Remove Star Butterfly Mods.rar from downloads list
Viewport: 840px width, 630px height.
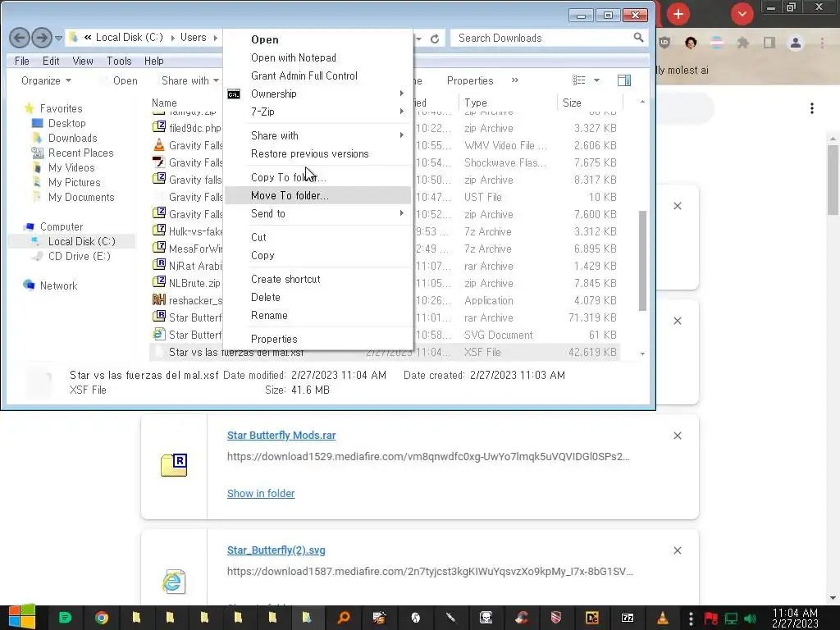pyautogui.click(x=677, y=436)
